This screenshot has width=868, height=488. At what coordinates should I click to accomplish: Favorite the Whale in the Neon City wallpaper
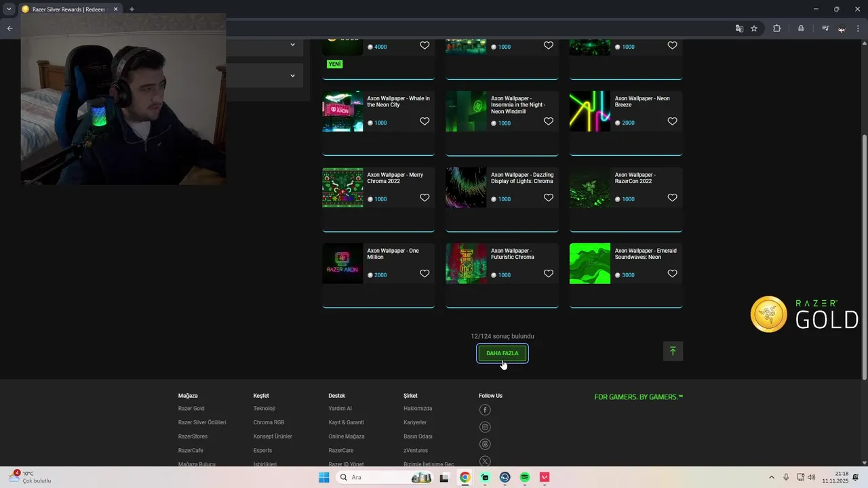pyautogui.click(x=425, y=122)
